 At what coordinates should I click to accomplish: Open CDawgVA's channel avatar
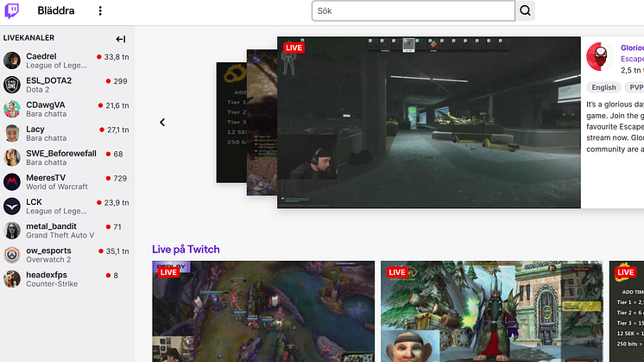12,109
